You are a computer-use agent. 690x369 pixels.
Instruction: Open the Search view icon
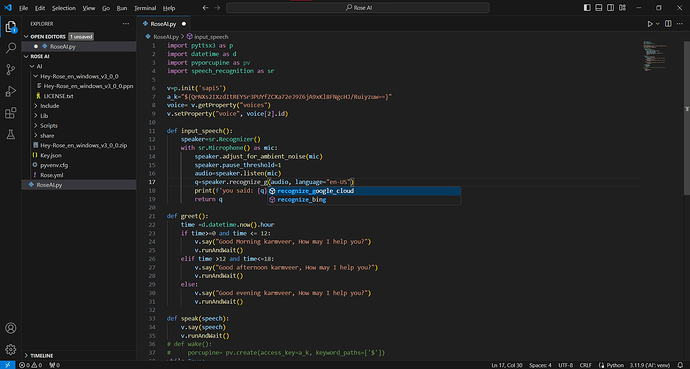tap(11, 48)
